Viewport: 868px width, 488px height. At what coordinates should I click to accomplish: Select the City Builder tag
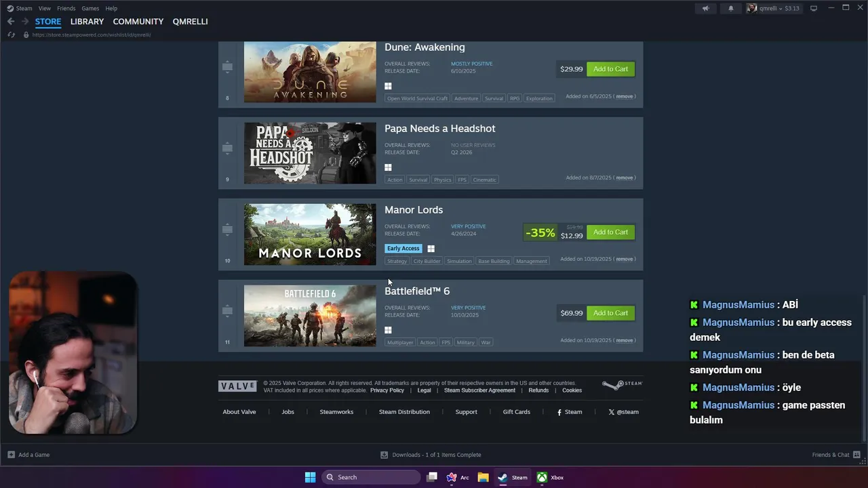click(427, 261)
